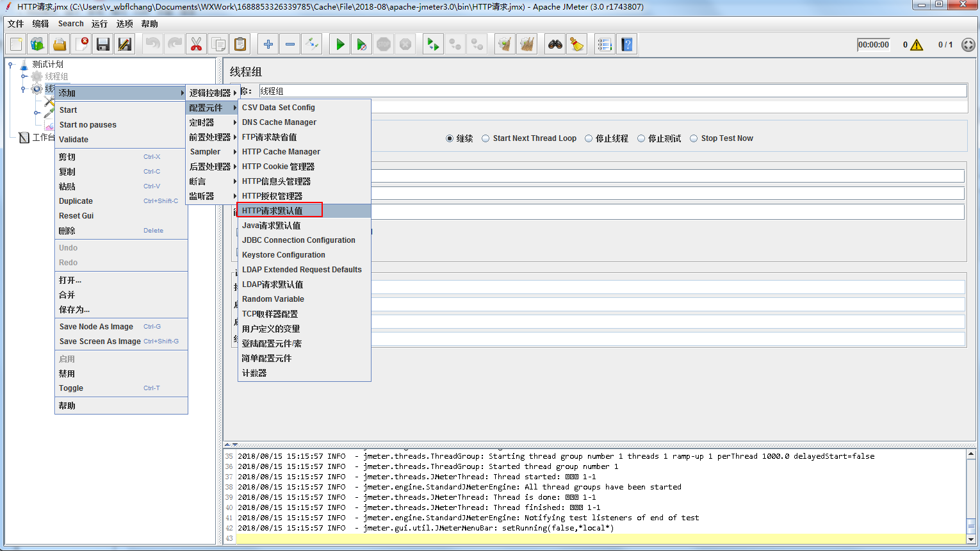Collapse all tree nodes with minus icon
Viewport: 980px width, 551px height.
pos(290,44)
